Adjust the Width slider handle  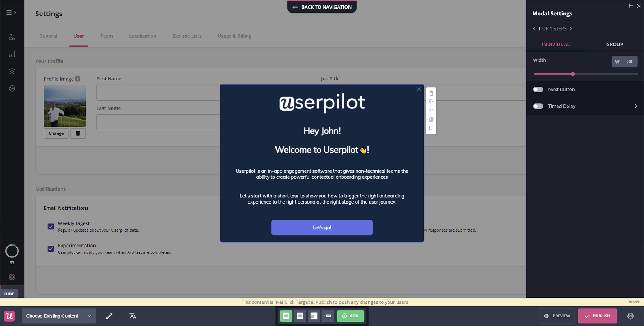(x=573, y=74)
